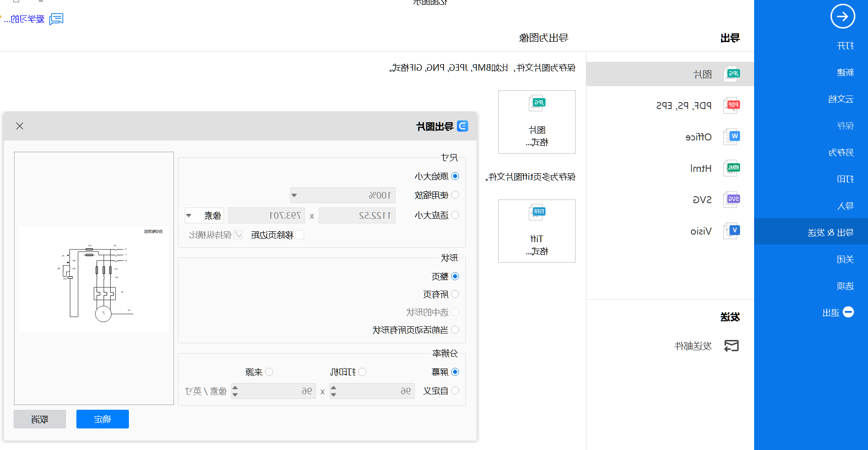Toggle the 移除页边距 checkbox
Image resolution: width=868 pixels, height=450 pixels.
click(x=300, y=235)
